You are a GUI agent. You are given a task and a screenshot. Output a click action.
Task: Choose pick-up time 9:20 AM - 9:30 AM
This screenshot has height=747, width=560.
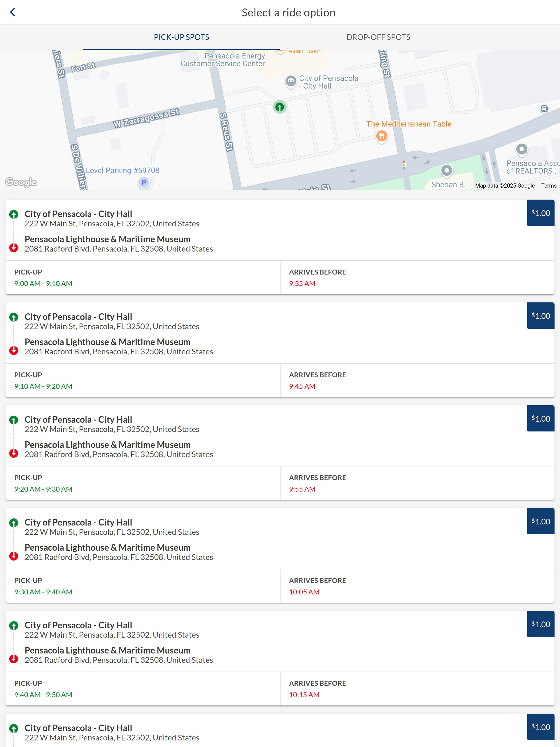(x=43, y=489)
